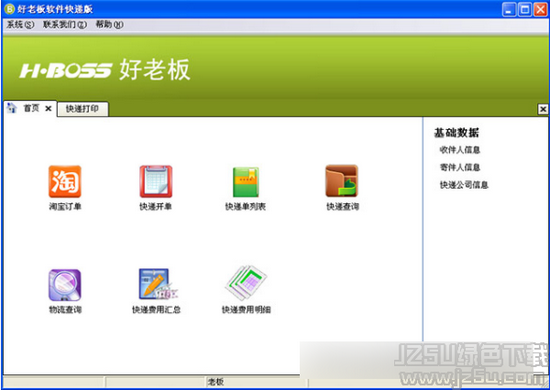The height and width of the screenshot is (390, 550).
Task: Maximize the 好老板软件快递版 window
Action: pyautogui.click(x=525, y=9)
